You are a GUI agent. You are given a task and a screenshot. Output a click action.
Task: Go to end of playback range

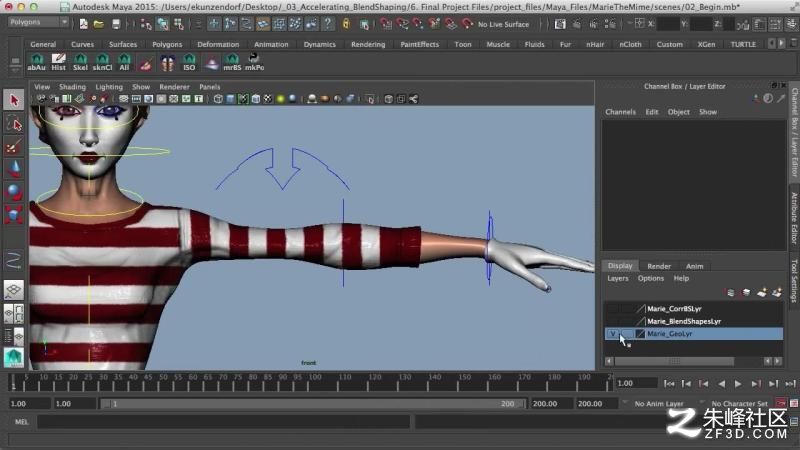point(791,384)
